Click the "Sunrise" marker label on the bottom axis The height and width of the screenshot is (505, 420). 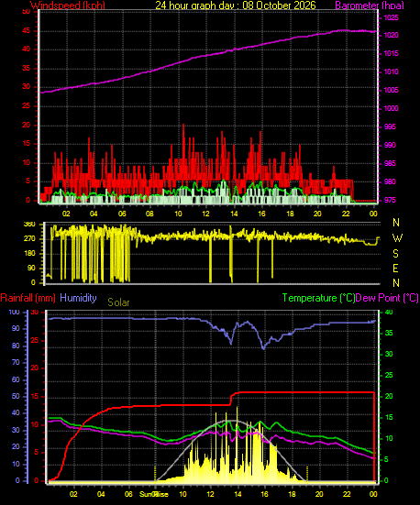(154, 494)
